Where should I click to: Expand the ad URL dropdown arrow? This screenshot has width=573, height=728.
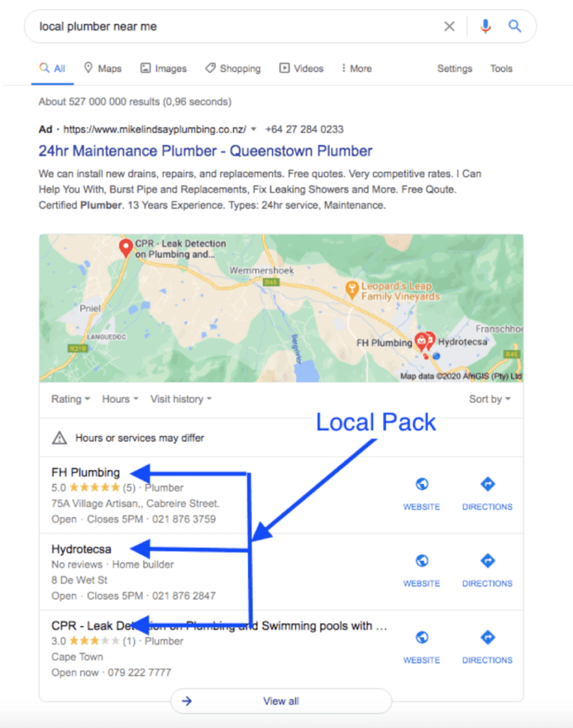[254, 129]
